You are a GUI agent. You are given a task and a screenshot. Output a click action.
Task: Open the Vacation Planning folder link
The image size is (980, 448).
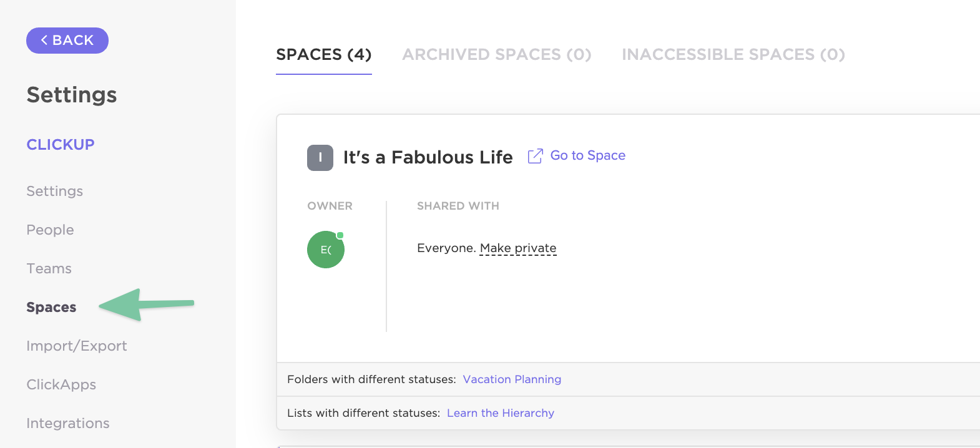coord(512,379)
